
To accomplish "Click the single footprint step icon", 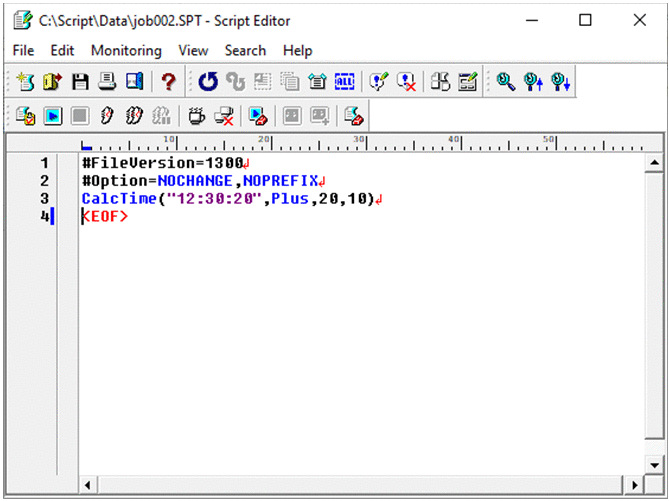I will (107, 116).
